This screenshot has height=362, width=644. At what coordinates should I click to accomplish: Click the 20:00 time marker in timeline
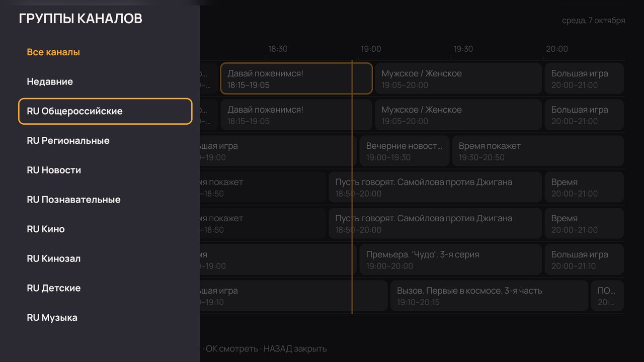tap(557, 49)
